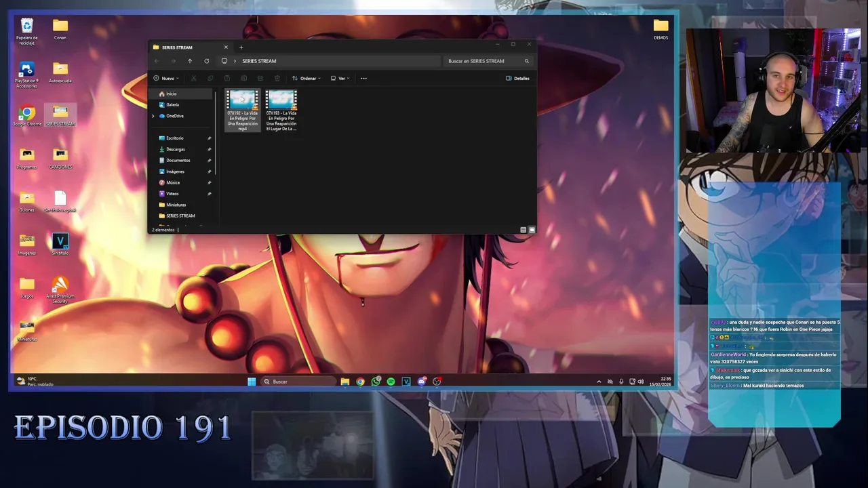The height and width of the screenshot is (488, 868).
Task: Open the See more three-dots menu
Action: (363, 78)
